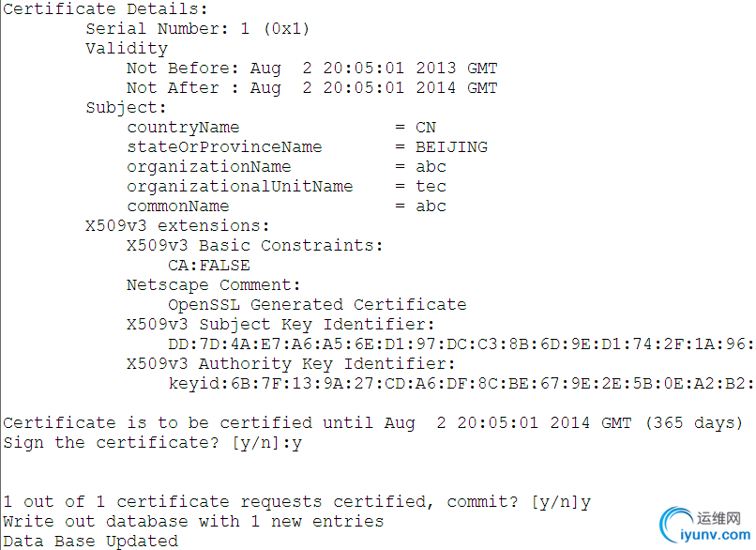Image resolution: width=756 pixels, height=550 pixels.
Task: Click the 'Write out database' output line
Action: click(193, 522)
